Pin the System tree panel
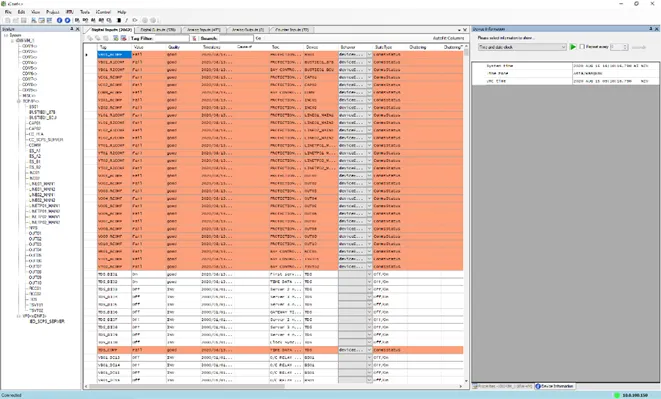The image size is (661, 399). click(x=72, y=29)
